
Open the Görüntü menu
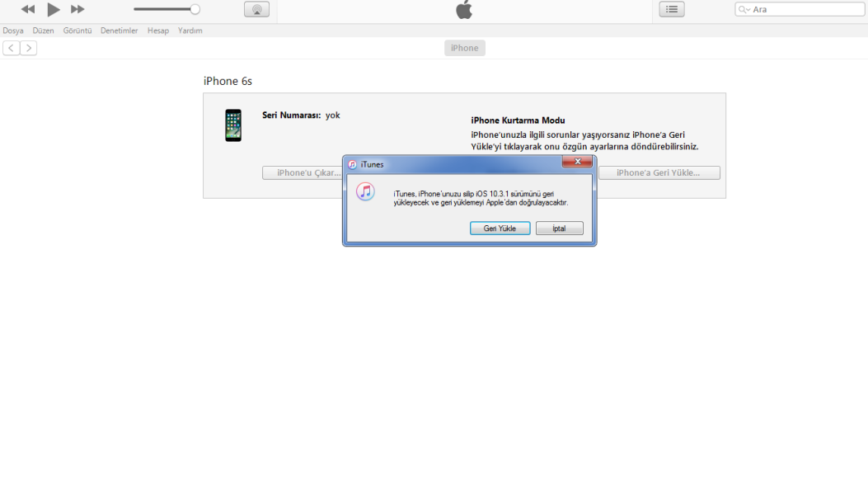coord(77,31)
